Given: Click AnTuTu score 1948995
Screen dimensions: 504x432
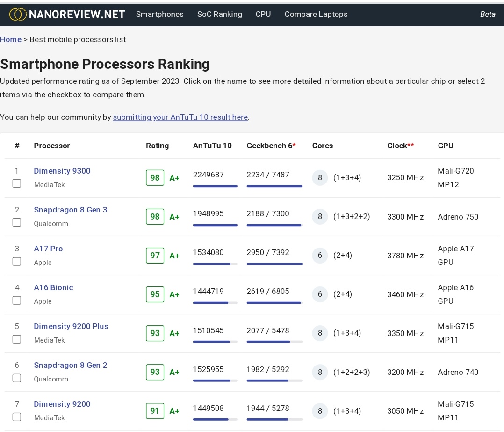Looking at the screenshot, I should click(209, 213).
